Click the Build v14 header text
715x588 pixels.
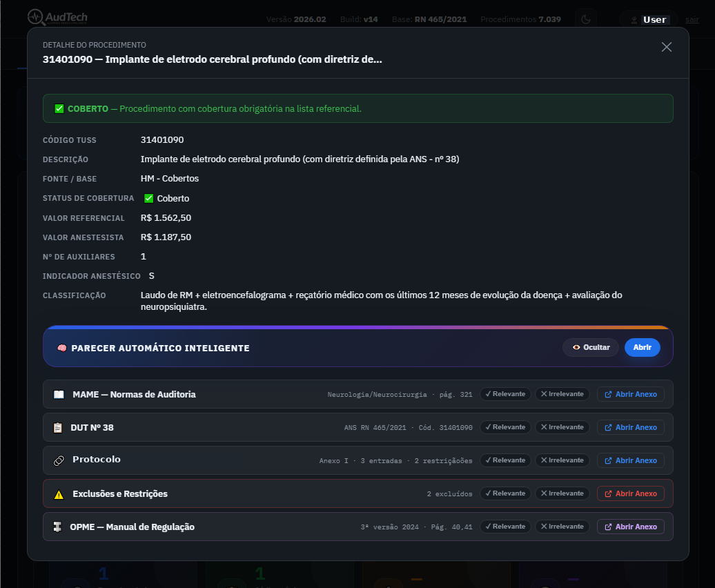point(359,19)
